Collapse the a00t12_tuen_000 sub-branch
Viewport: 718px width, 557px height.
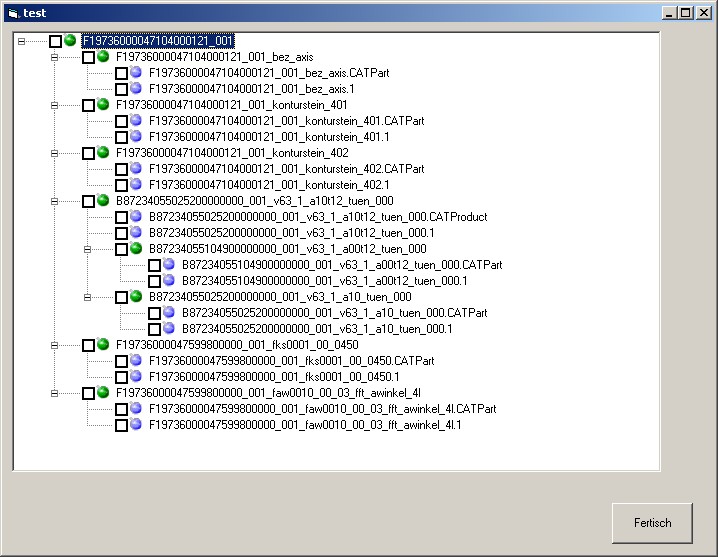[87, 249]
